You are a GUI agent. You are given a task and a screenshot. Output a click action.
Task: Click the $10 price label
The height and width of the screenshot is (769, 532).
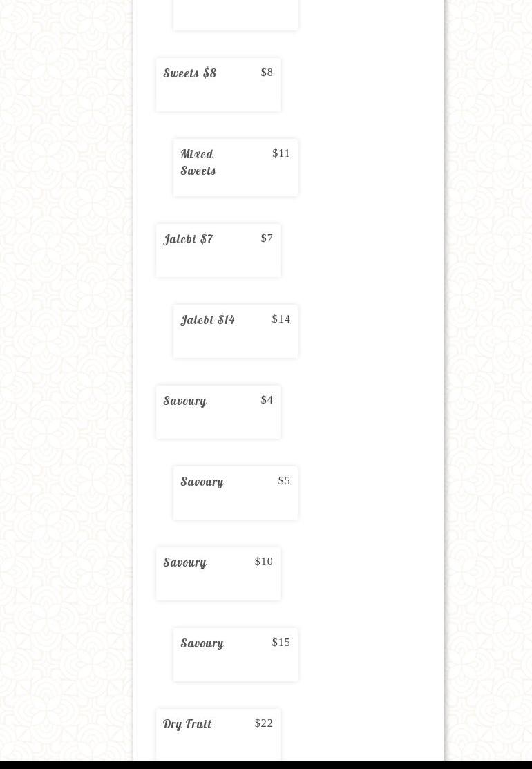(x=264, y=562)
